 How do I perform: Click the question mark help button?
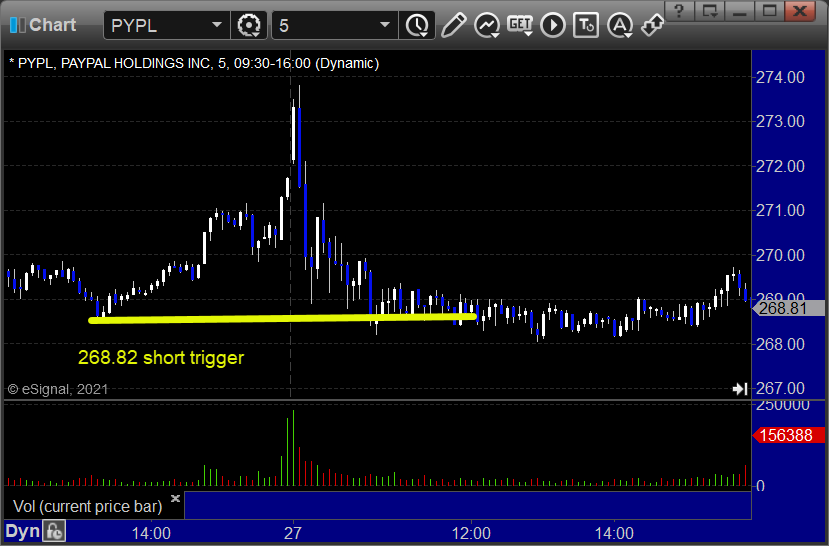click(x=679, y=10)
